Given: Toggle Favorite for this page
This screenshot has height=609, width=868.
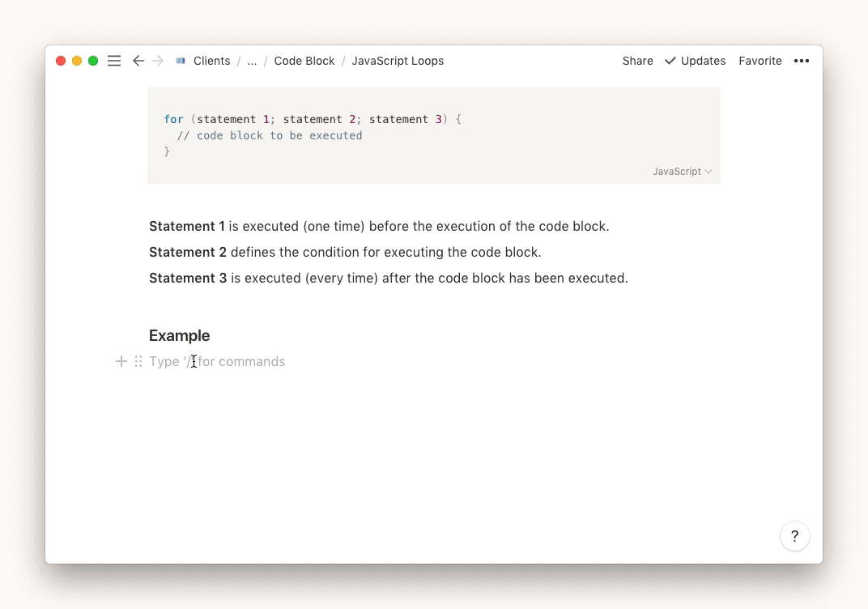Looking at the screenshot, I should [759, 61].
